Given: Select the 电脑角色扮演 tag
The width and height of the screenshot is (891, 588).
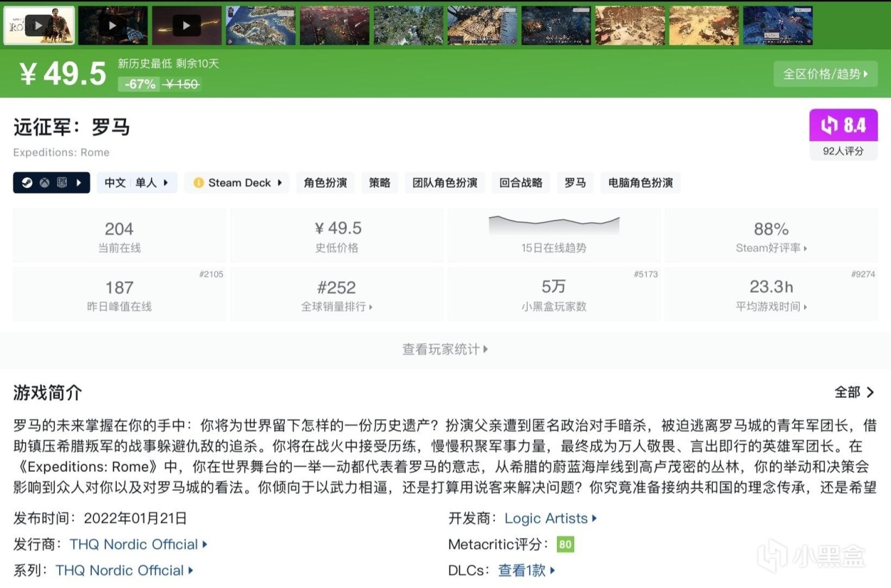Looking at the screenshot, I should 640,183.
